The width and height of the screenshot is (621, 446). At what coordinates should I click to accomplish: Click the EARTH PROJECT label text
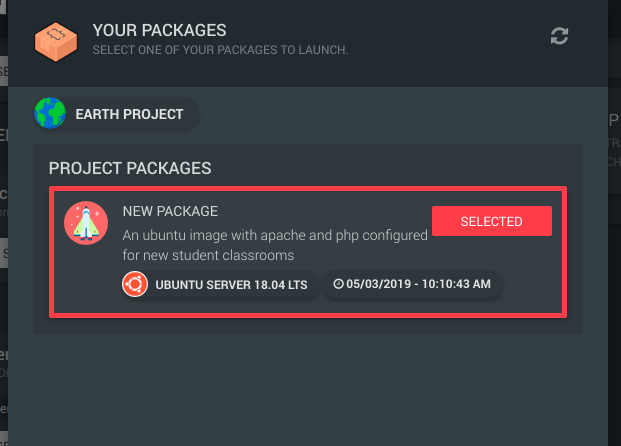[130, 114]
